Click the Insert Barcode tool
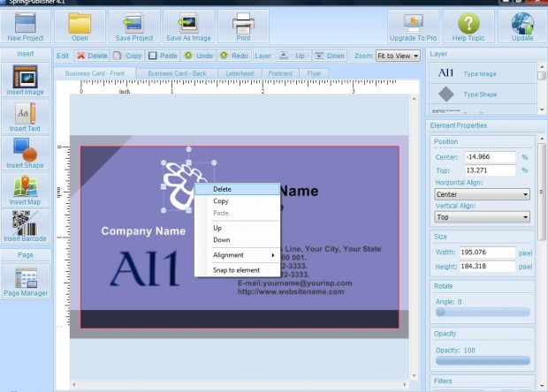 (x=25, y=226)
